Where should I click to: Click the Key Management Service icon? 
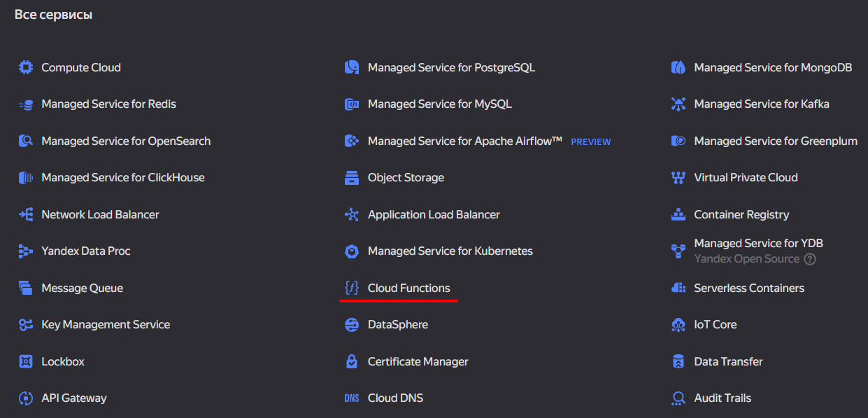click(26, 325)
